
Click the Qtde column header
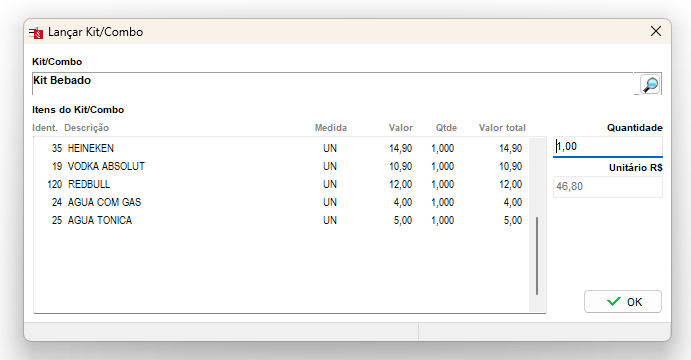point(446,128)
